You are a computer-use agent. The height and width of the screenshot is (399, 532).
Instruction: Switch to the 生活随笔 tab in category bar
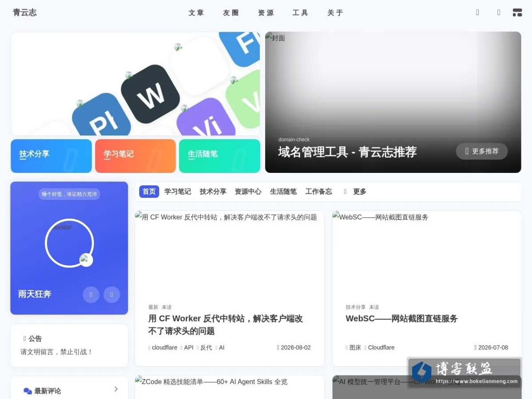point(283,192)
